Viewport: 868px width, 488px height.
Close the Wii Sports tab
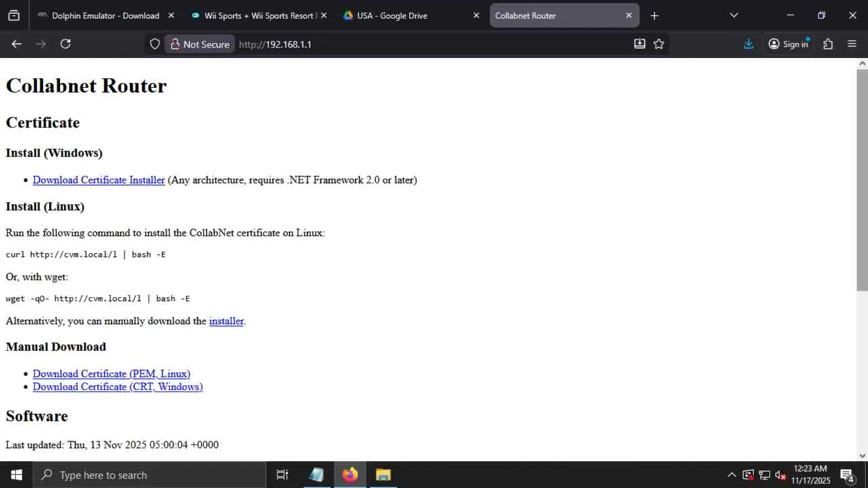[323, 16]
